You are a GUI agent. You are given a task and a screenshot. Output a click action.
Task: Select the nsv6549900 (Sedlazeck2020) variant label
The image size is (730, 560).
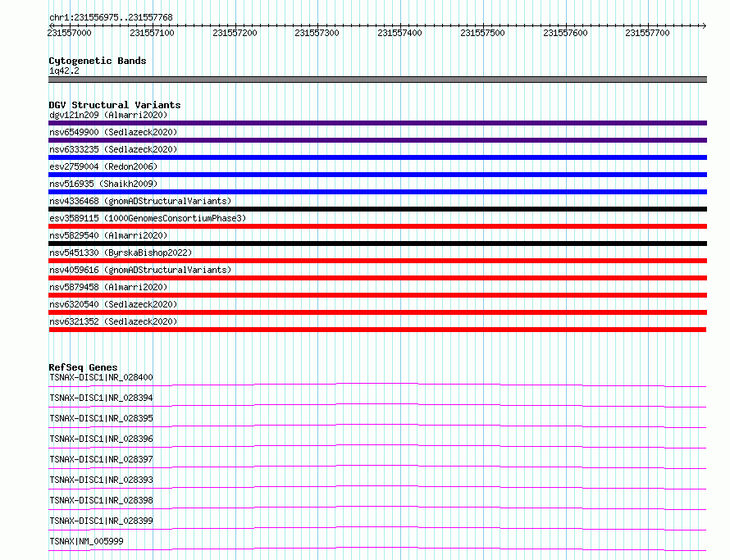click(x=113, y=132)
